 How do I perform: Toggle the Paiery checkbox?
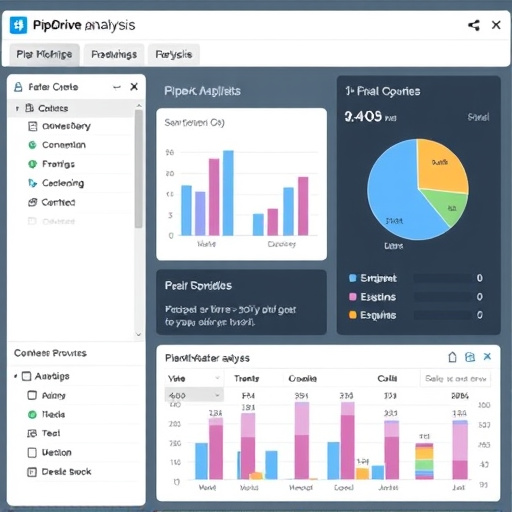32,395
